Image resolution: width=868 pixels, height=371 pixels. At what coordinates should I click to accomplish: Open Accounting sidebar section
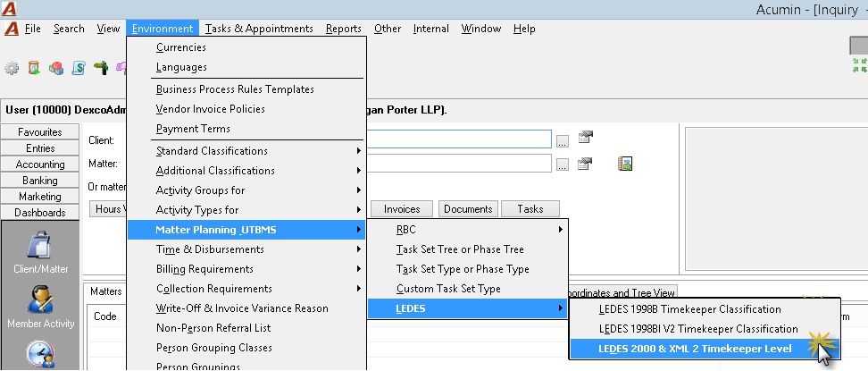[40, 164]
